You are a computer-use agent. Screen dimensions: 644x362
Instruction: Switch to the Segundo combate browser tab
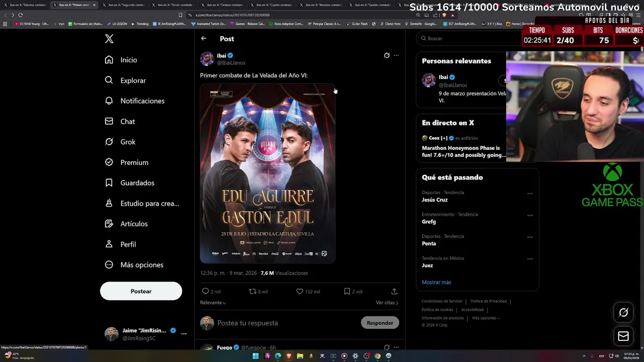[x=123, y=5]
